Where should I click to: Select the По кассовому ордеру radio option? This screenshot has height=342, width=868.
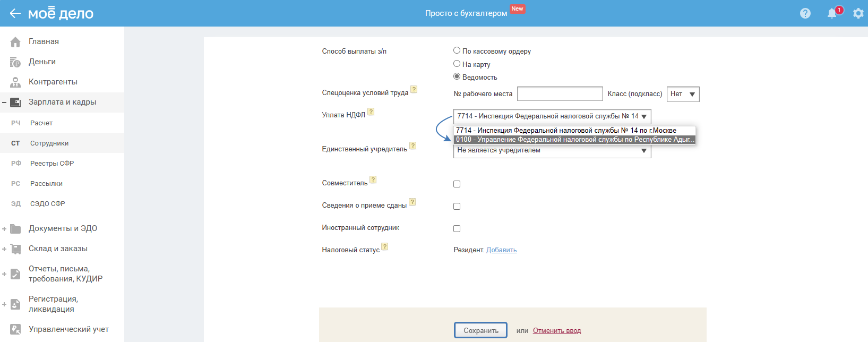tap(457, 50)
